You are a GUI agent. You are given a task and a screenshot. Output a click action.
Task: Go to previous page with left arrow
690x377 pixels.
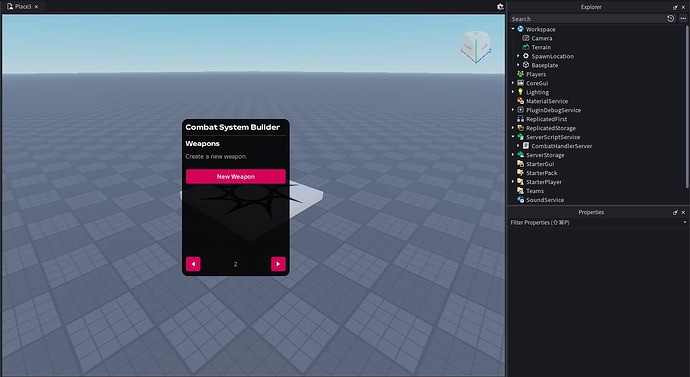(x=193, y=264)
